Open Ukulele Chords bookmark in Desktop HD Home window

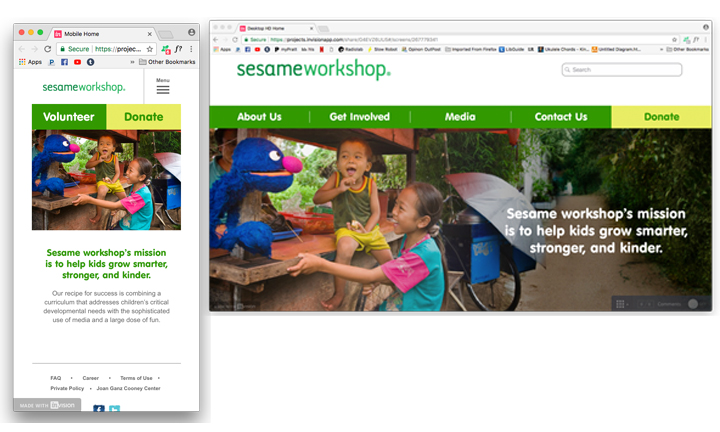[x=563, y=49]
